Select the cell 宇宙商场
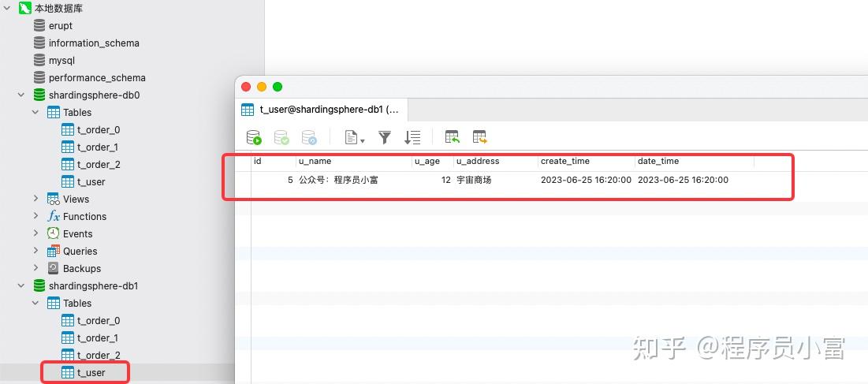The height and width of the screenshot is (384, 868). (x=474, y=180)
